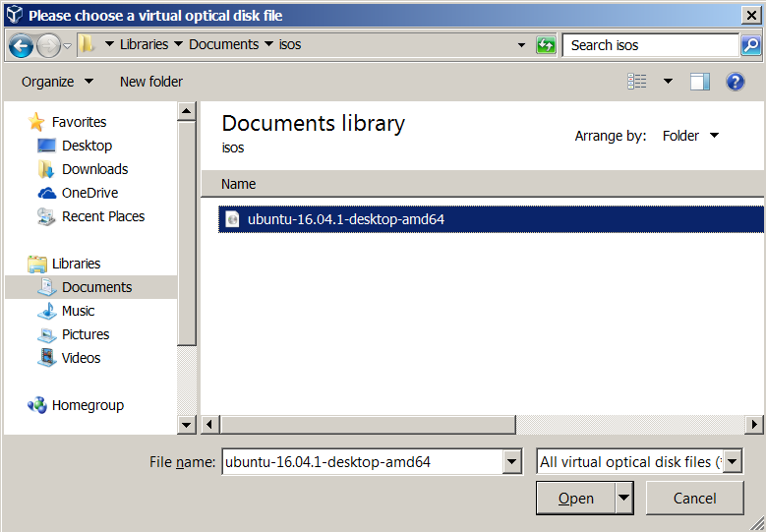Click the Videos library film icon

pyautogui.click(x=47, y=358)
